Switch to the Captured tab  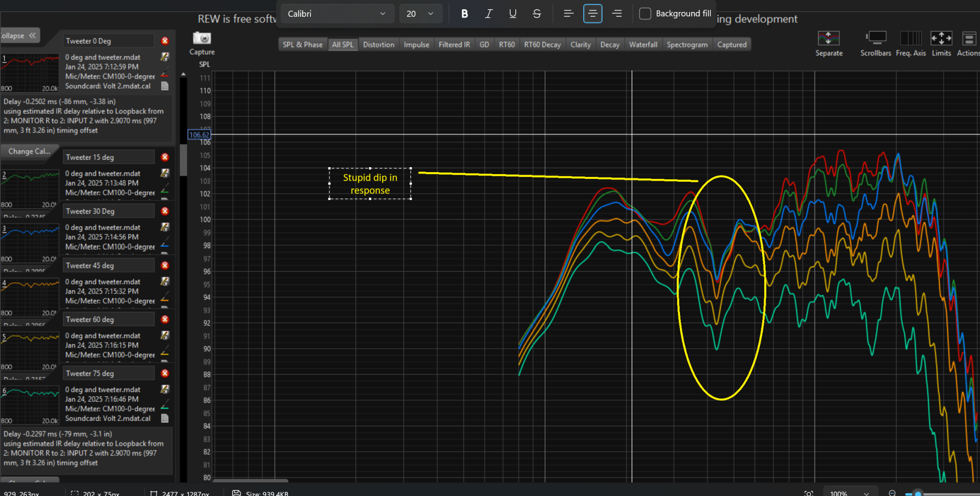tap(732, 44)
